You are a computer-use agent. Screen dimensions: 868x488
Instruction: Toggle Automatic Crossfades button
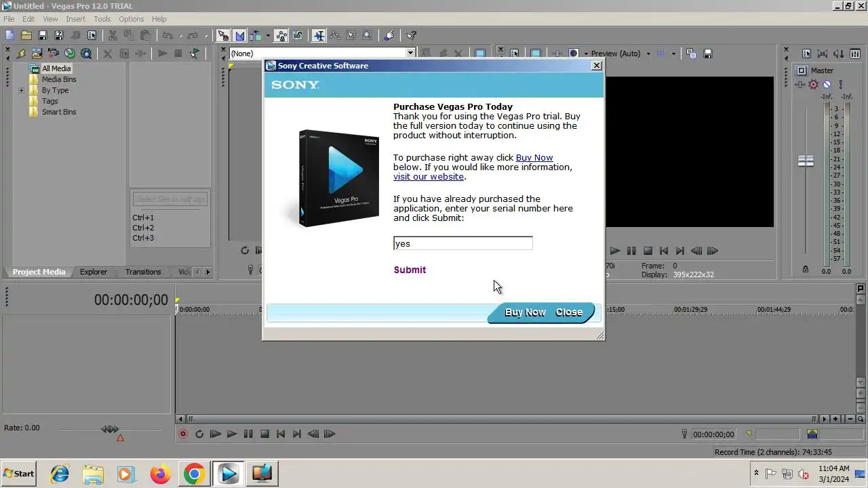pos(239,35)
